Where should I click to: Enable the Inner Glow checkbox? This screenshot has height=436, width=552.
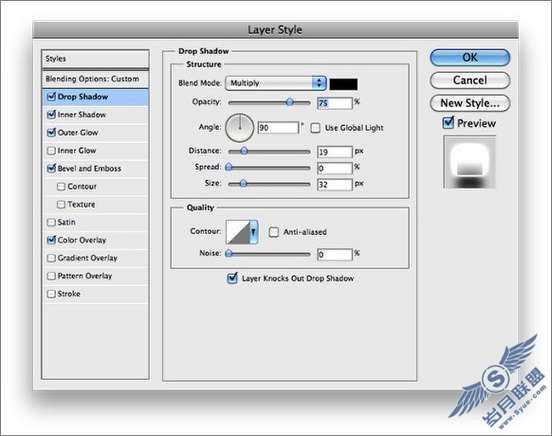pos(51,151)
